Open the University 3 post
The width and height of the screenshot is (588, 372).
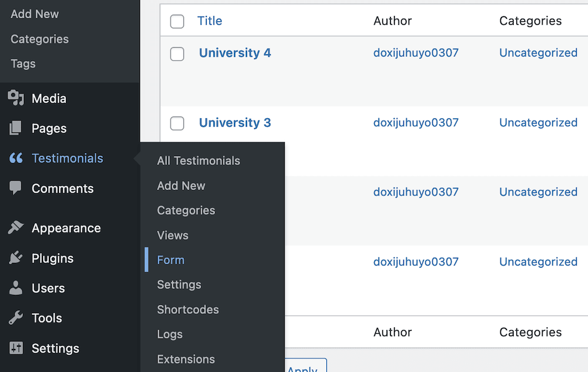click(x=235, y=122)
